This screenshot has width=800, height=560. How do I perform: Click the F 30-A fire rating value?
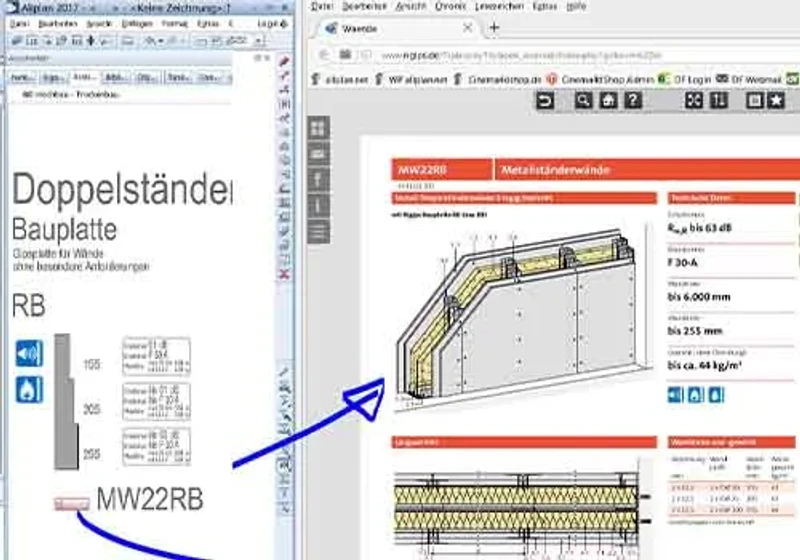click(x=682, y=263)
